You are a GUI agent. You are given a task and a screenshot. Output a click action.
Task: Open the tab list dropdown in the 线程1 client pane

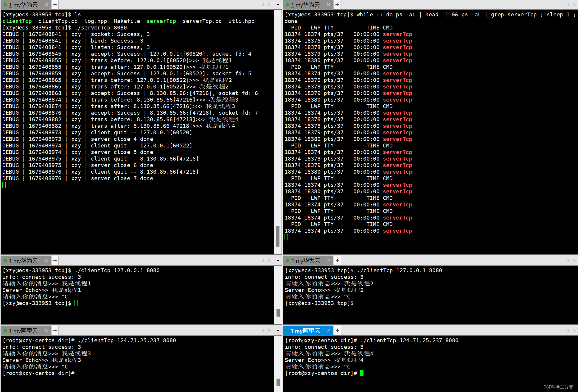278,260
